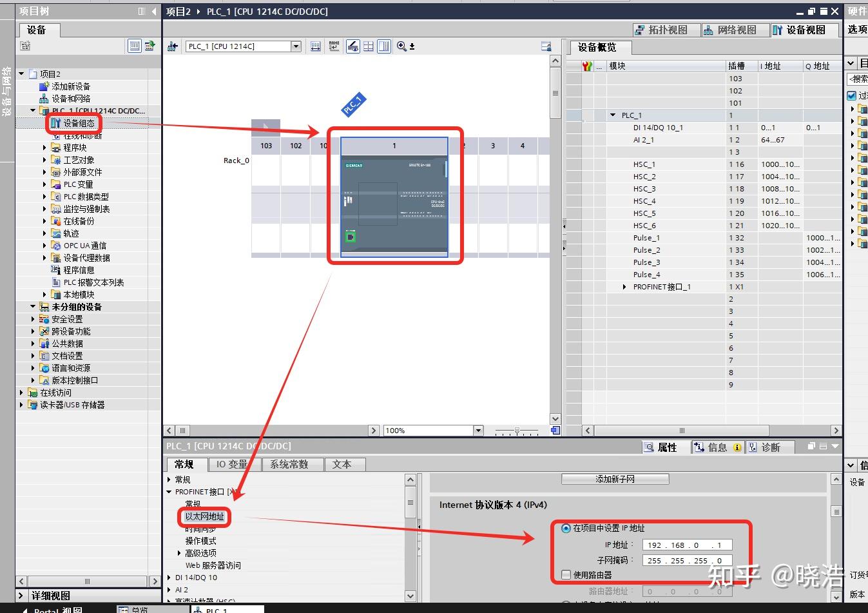Open the 信息 inspector tab
868x613 pixels.
[718, 447]
